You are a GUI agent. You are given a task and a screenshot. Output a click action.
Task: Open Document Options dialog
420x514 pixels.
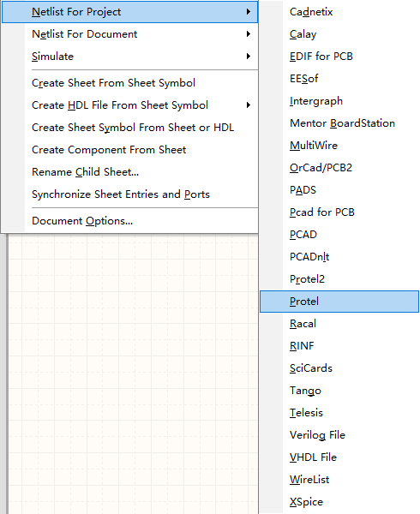pyautogui.click(x=129, y=221)
